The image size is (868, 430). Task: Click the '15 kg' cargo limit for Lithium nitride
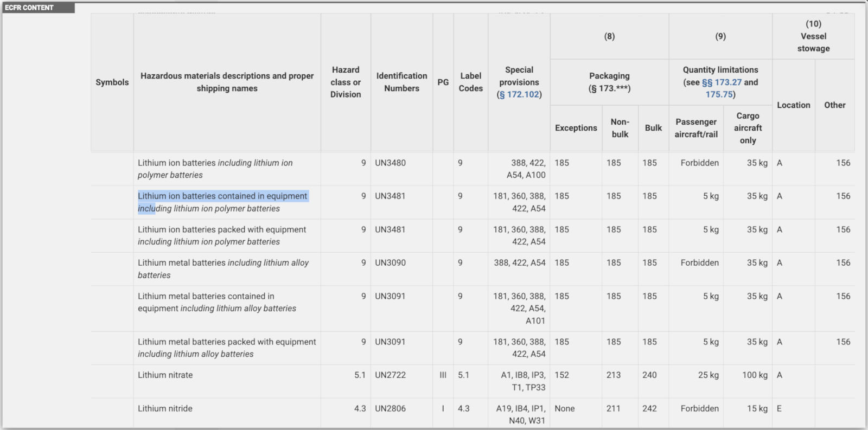tap(757, 409)
